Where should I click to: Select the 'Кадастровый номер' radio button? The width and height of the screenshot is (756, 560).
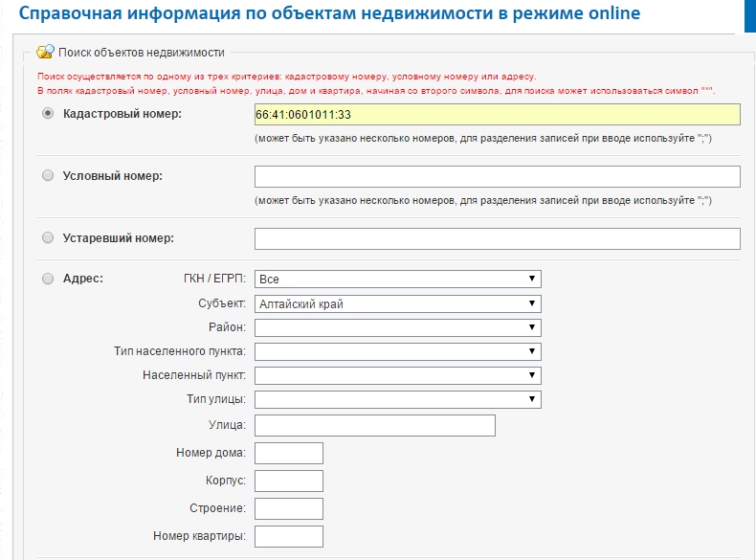48,114
